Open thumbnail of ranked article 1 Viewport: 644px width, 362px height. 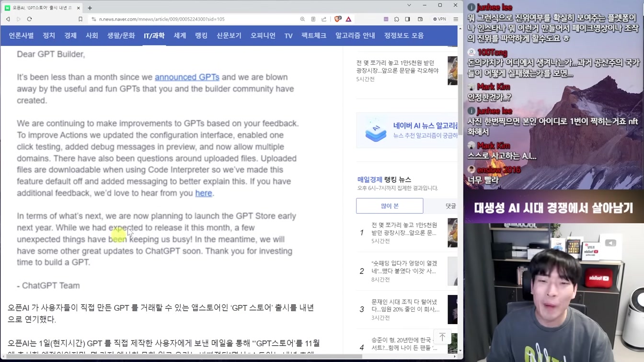tap(452, 233)
